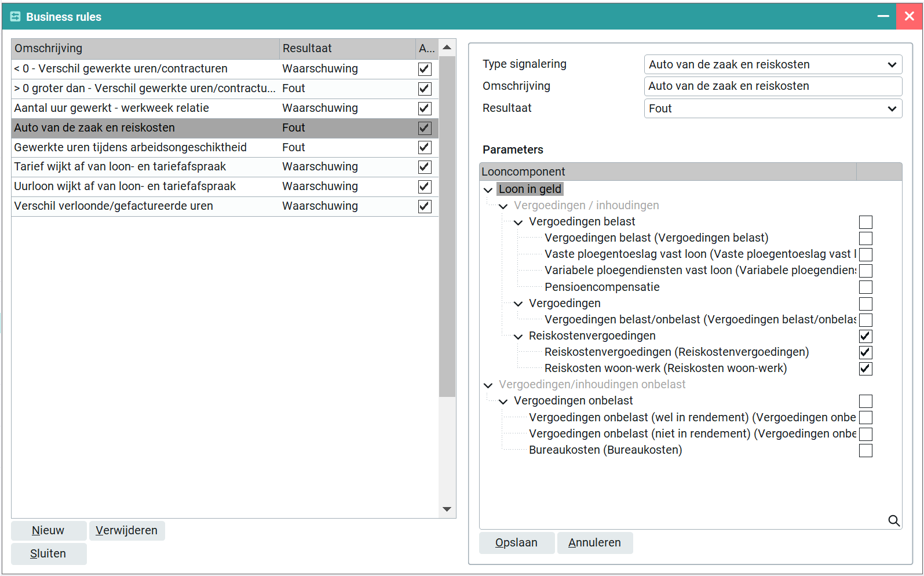Collapse the Loon in geld tree node
This screenshot has height=576, width=924.
pyautogui.click(x=488, y=189)
